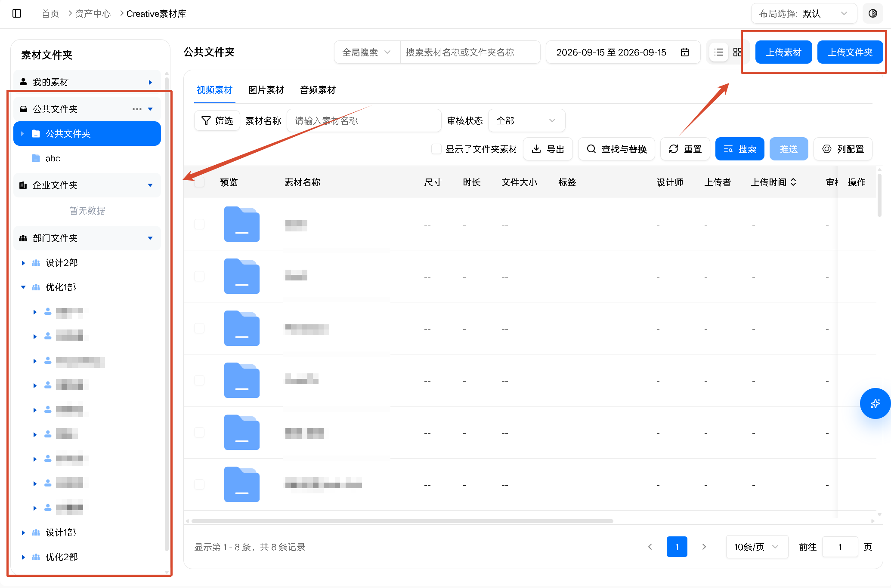Open the 审核状态 status dropdown
This screenshot has width=891, height=588.
point(526,120)
